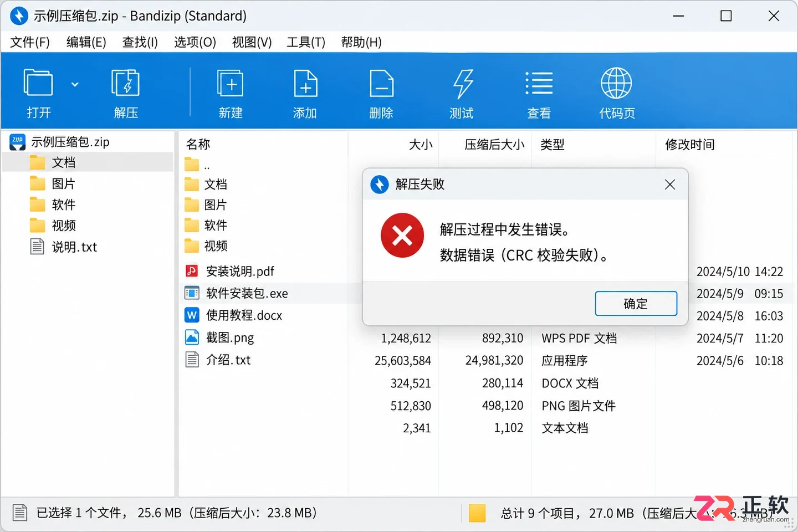Sort by the 大小 column header

[x=421, y=145]
